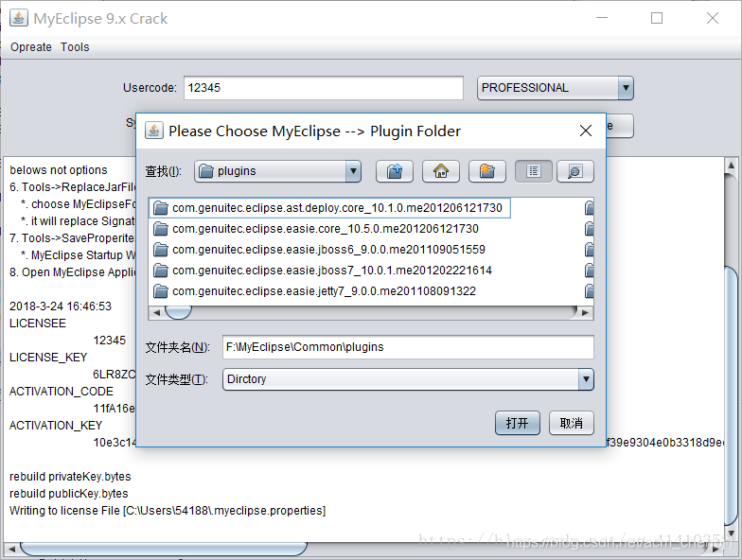Click folder icon of ast.deploy.core entry

click(x=161, y=208)
